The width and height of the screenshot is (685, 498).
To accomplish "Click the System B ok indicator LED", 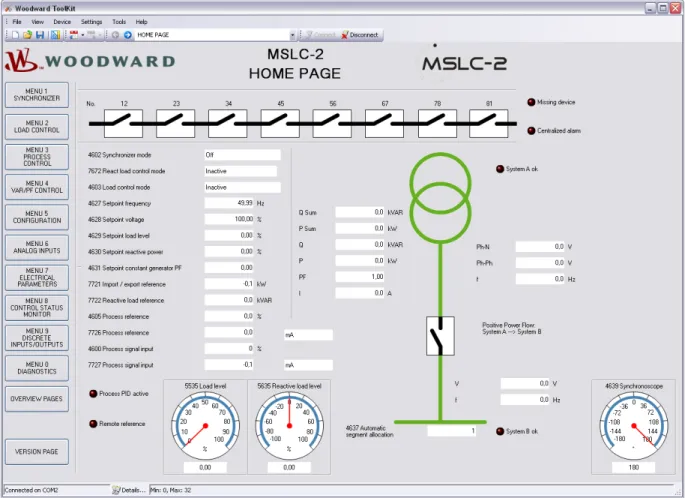I will [500, 432].
